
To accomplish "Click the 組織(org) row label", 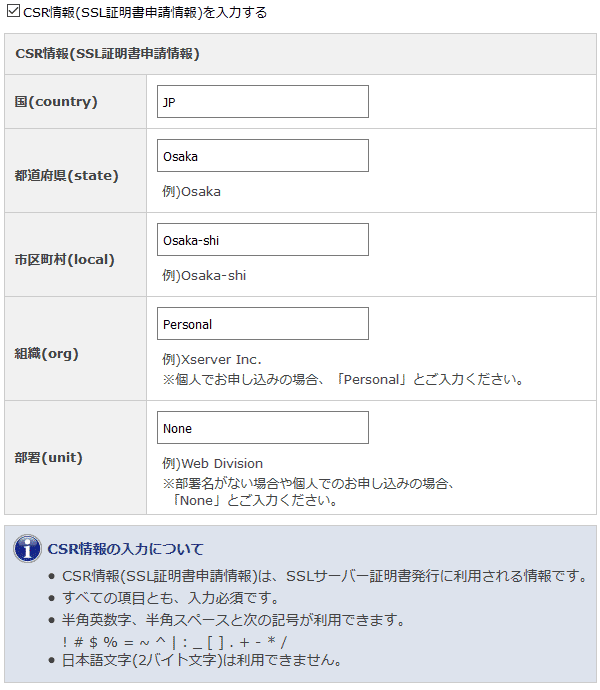I will [46, 353].
